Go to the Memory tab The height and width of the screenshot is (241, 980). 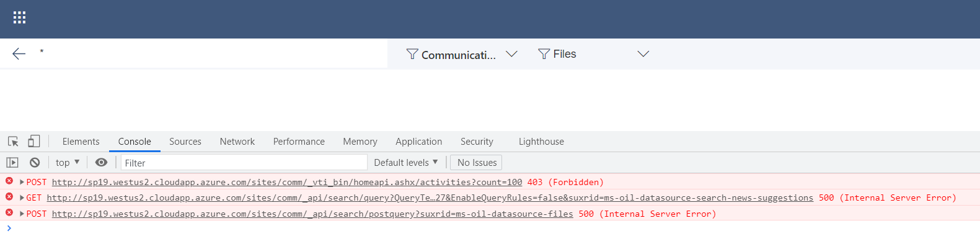pos(360,142)
